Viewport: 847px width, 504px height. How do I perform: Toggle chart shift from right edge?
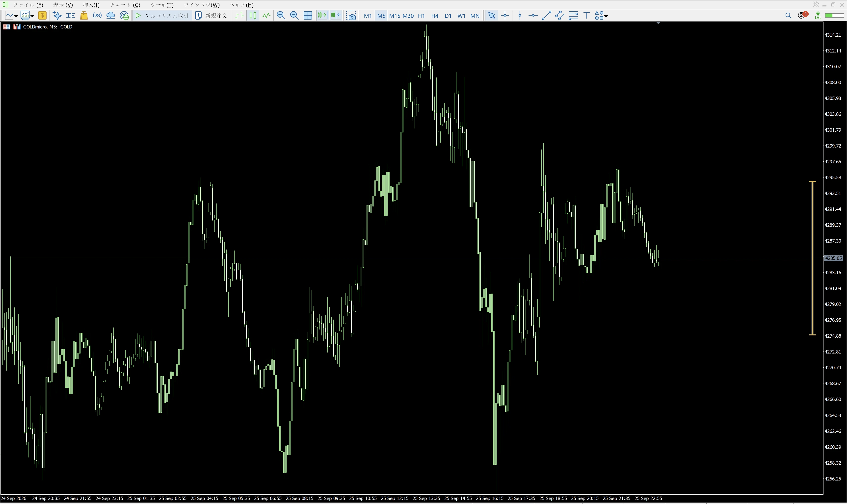coord(336,16)
